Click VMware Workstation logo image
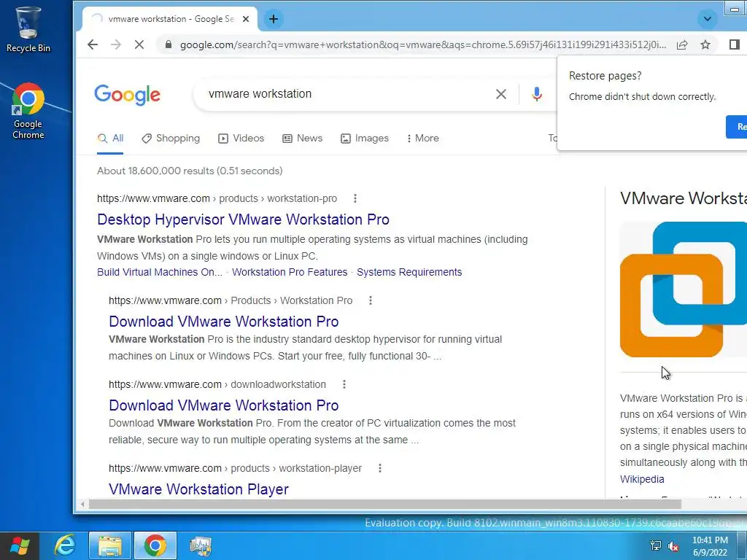 pyautogui.click(x=683, y=289)
